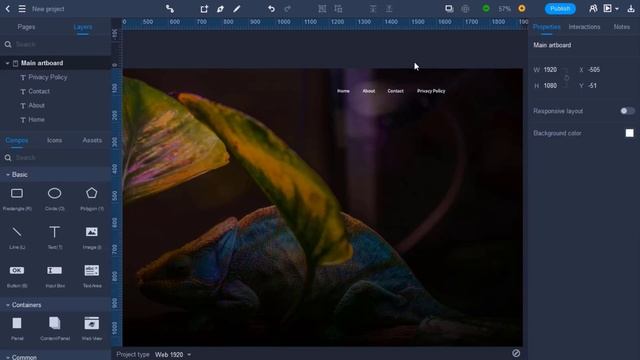Click the Ungroup icon in toolbar
640x360 pixels.
(338, 9)
